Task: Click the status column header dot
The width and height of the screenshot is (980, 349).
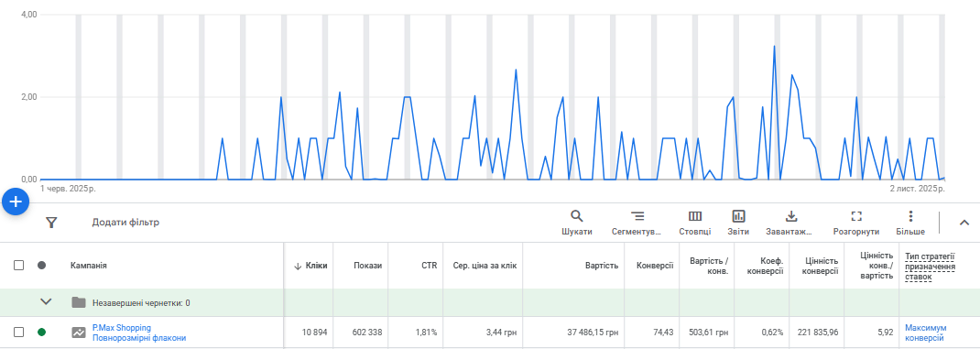Action: tap(42, 266)
